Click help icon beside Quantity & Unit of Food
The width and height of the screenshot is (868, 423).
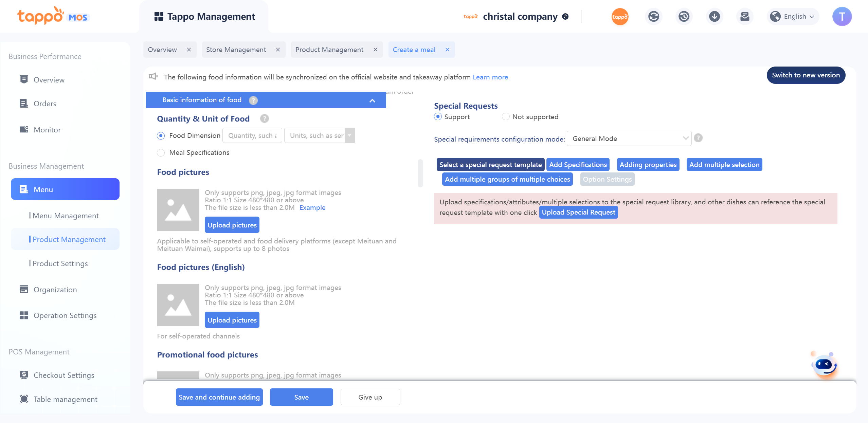[x=264, y=118]
